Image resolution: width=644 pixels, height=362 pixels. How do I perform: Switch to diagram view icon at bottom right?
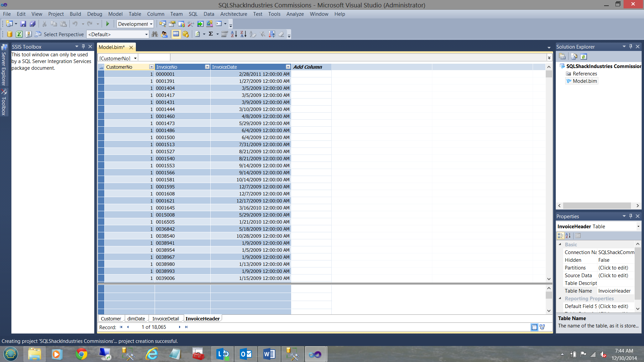[542, 327]
